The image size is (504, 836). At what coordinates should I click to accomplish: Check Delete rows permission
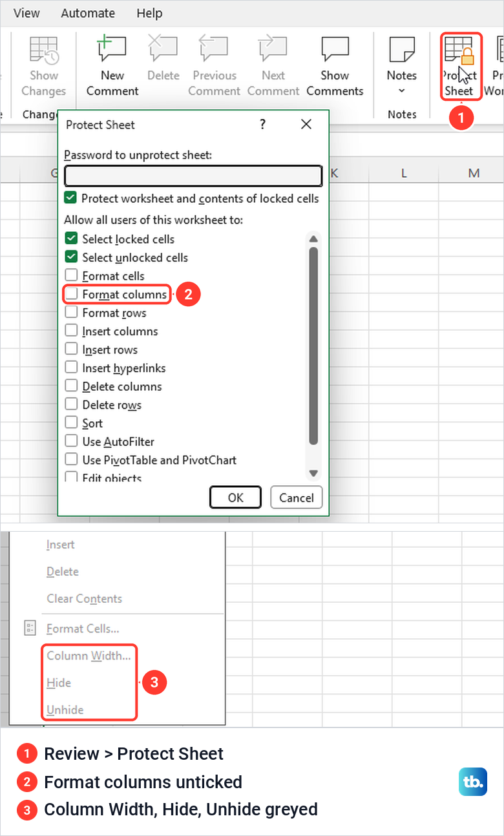tap(71, 405)
